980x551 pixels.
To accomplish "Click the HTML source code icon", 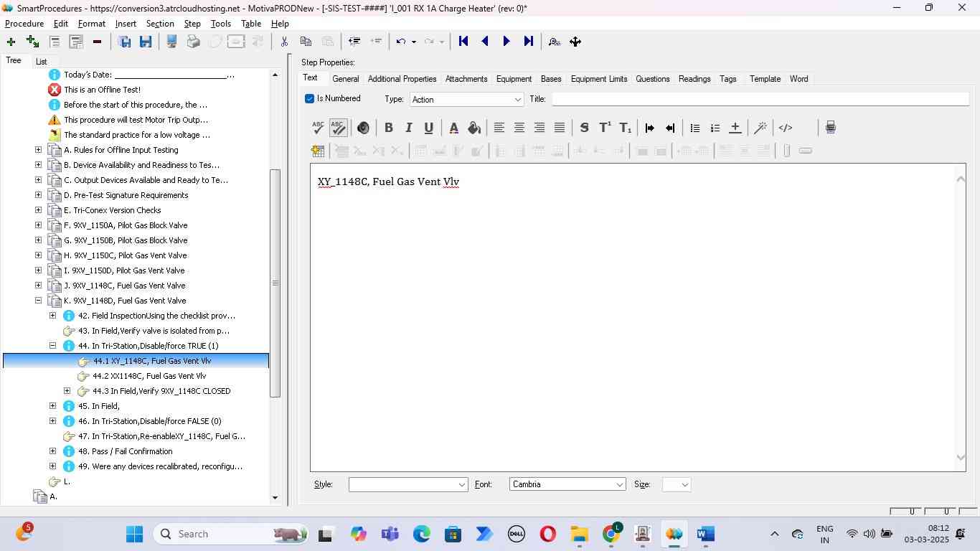I will click(x=786, y=128).
